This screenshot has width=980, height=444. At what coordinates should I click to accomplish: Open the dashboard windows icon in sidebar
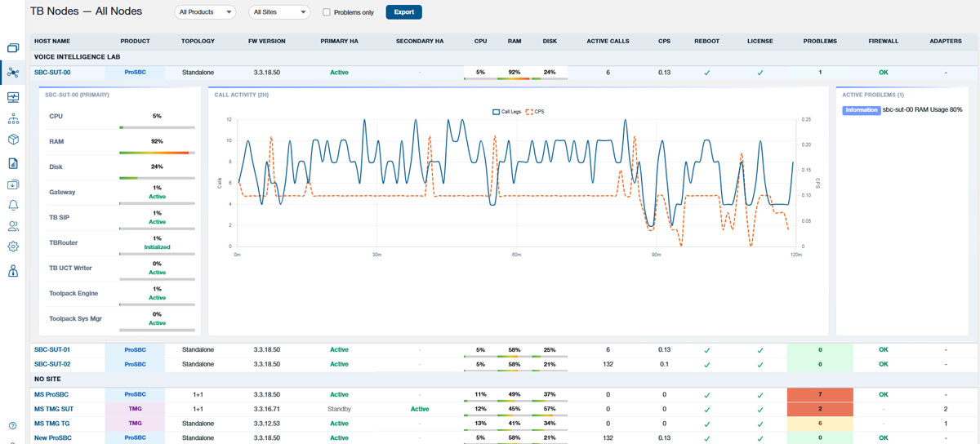(13, 48)
